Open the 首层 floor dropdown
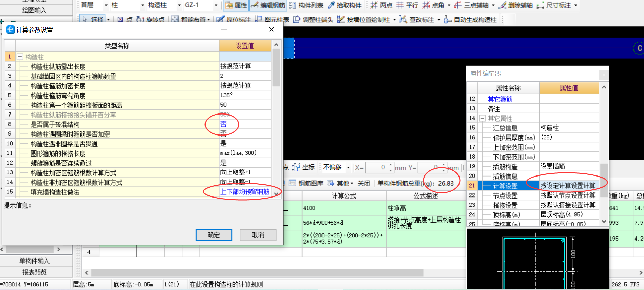 click(106, 5)
